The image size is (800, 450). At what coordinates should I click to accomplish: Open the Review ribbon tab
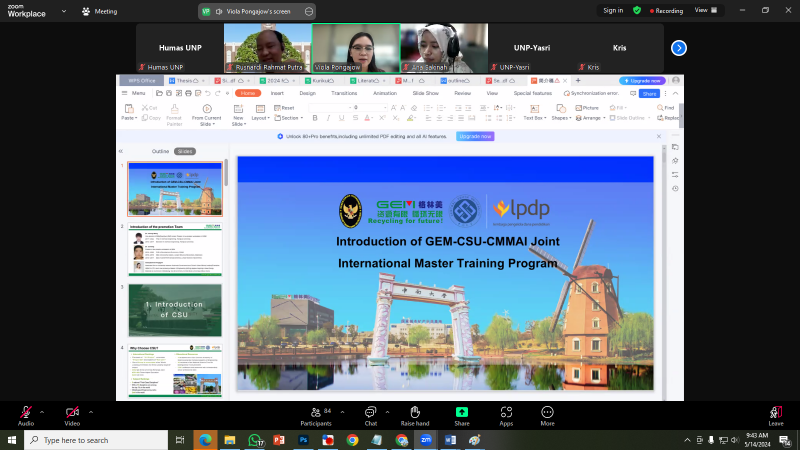tap(462, 93)
